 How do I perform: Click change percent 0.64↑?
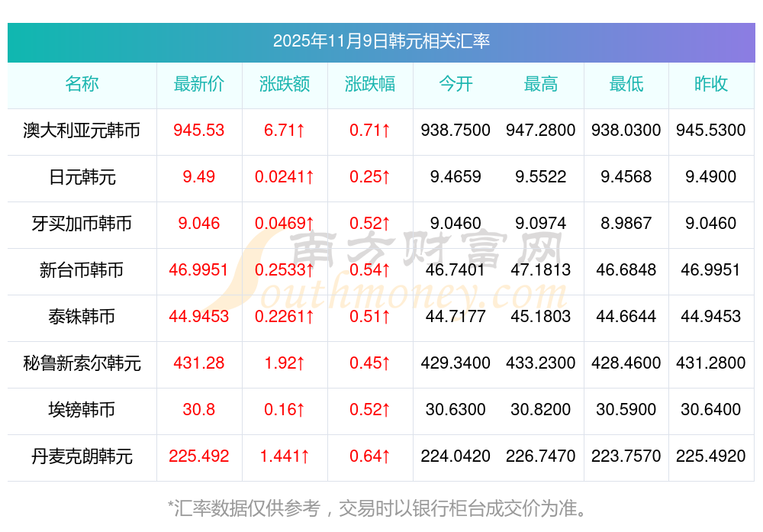tap(370, 456)
